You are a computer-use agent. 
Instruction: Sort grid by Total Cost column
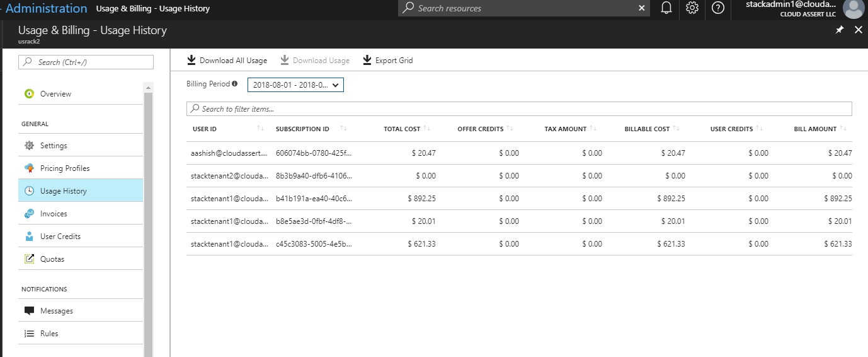click(402, 129)
